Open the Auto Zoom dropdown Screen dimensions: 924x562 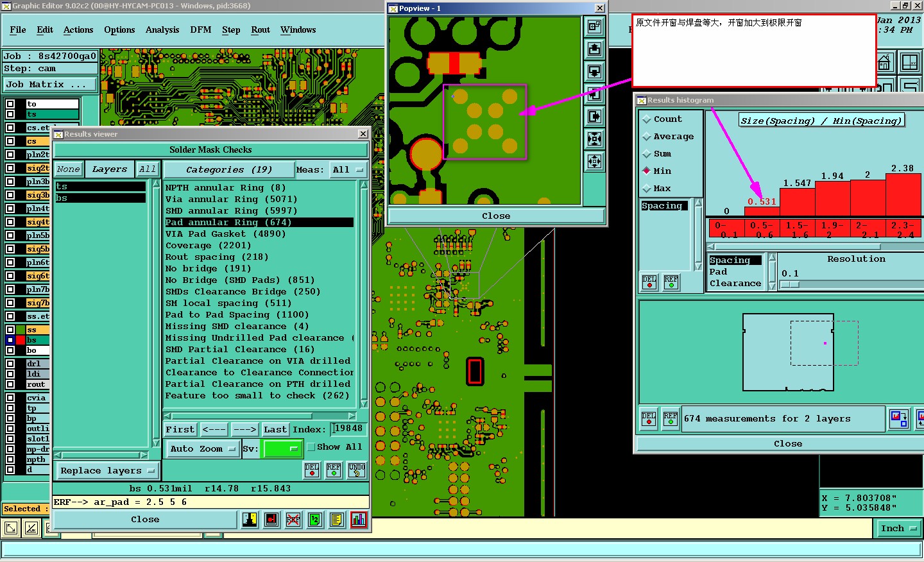pos(202,449)
